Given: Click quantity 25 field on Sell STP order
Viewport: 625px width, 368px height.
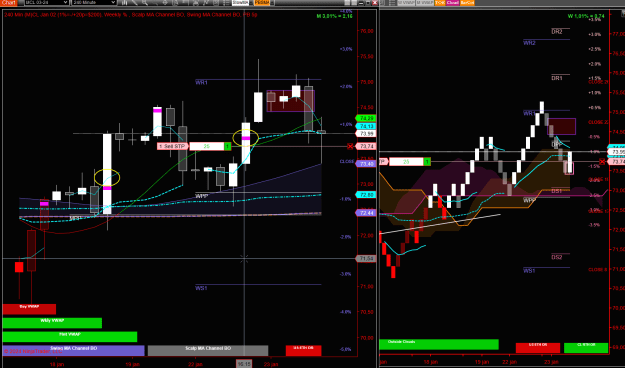Looking at the screenshot, I should click(x=206, y=146).
